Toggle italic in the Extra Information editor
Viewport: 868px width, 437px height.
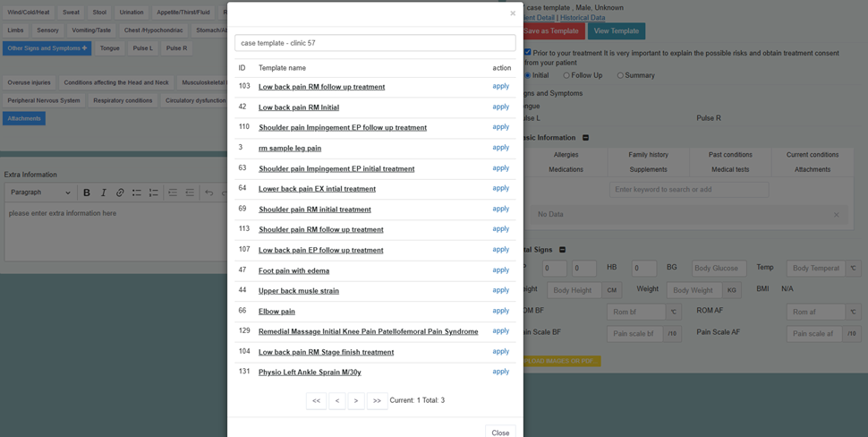point(104,193)
